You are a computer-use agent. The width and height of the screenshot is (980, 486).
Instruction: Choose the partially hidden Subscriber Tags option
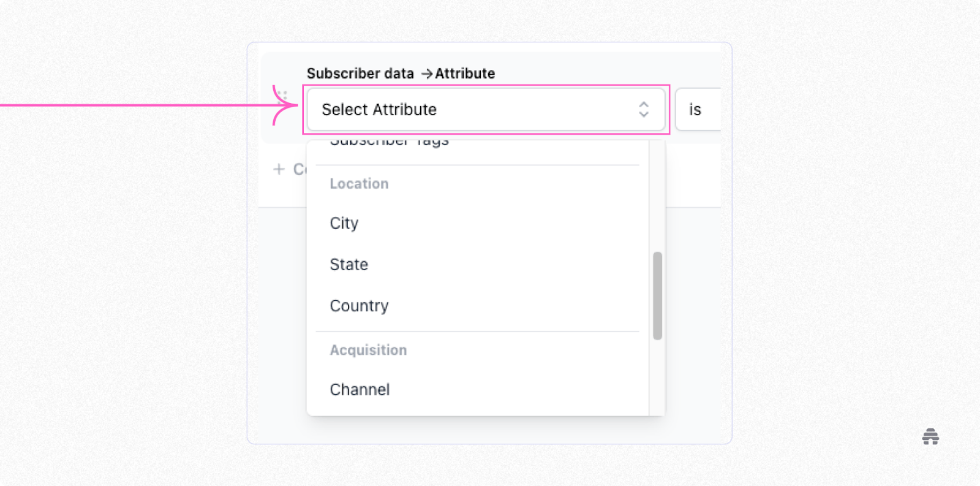point(390,143)
